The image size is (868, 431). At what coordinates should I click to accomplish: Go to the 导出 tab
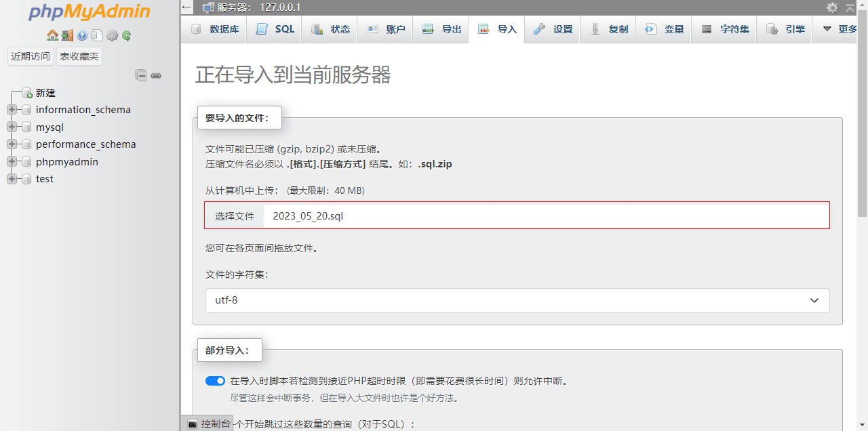point(441,29)
